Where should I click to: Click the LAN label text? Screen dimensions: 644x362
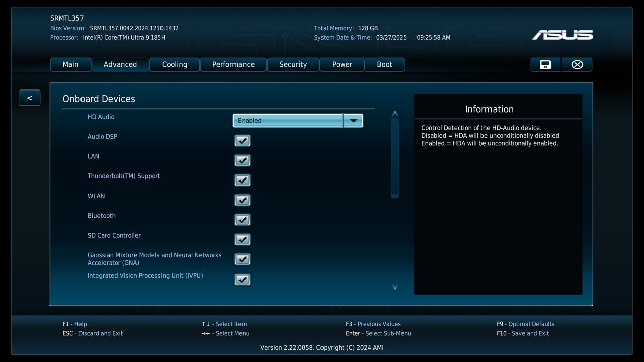coord(93,156)
